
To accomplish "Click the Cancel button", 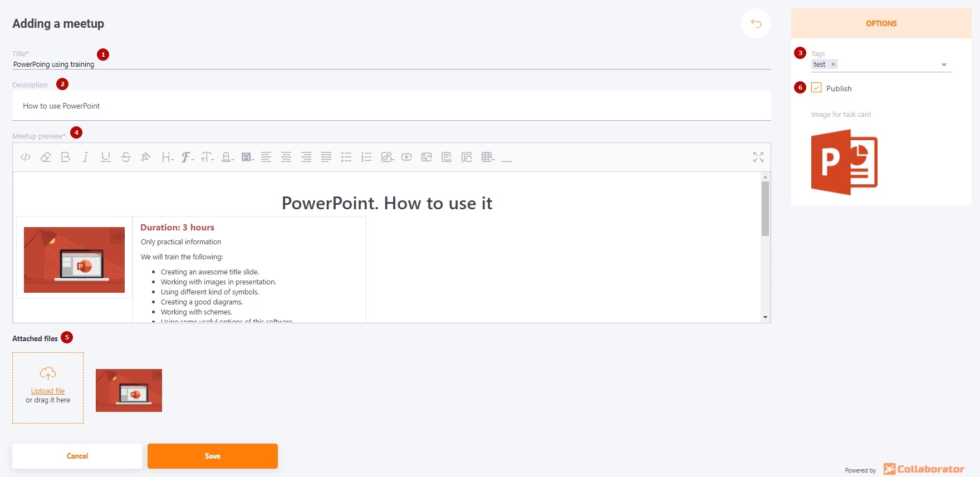I will pos(77,456).
